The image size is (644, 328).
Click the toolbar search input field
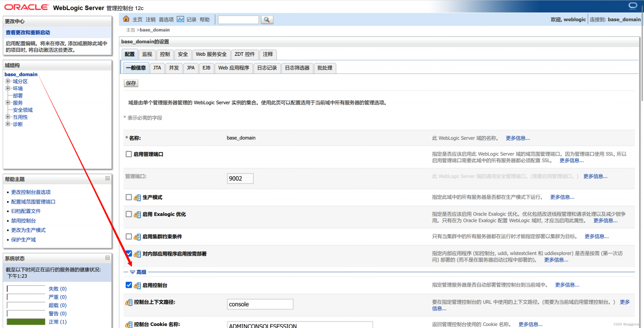click(x=238, y=20)
